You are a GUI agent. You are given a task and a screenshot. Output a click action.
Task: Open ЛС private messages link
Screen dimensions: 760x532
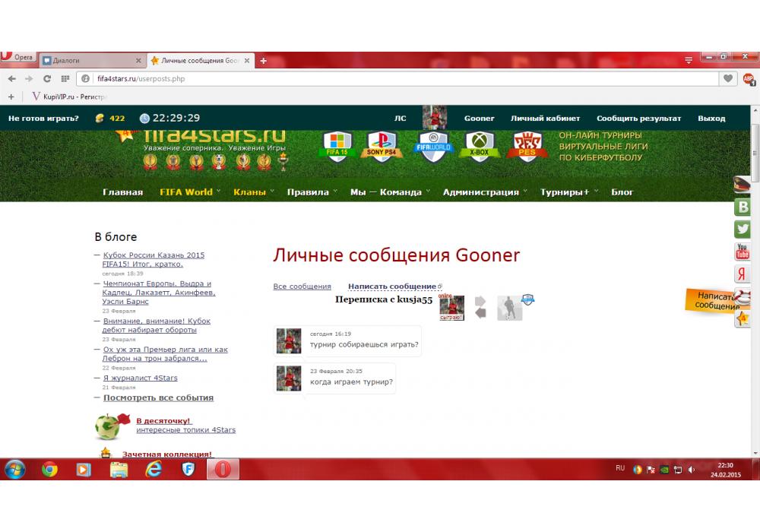(400, 119)
